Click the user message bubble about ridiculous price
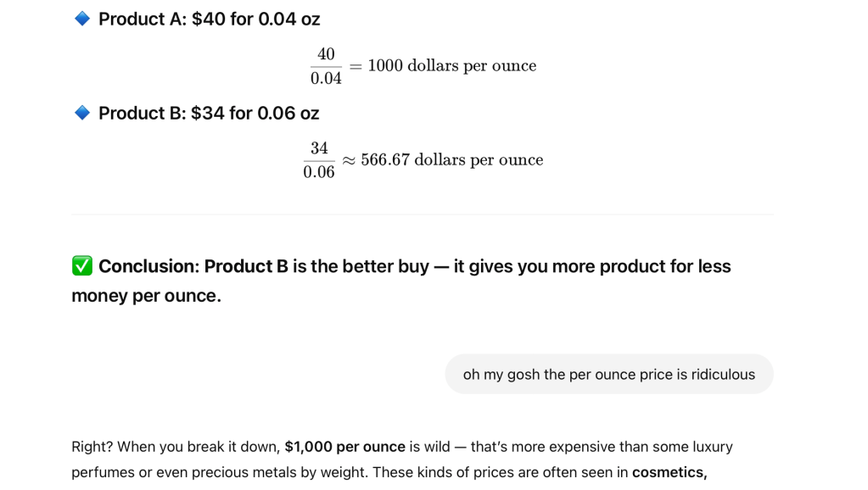 coord(608,374)
